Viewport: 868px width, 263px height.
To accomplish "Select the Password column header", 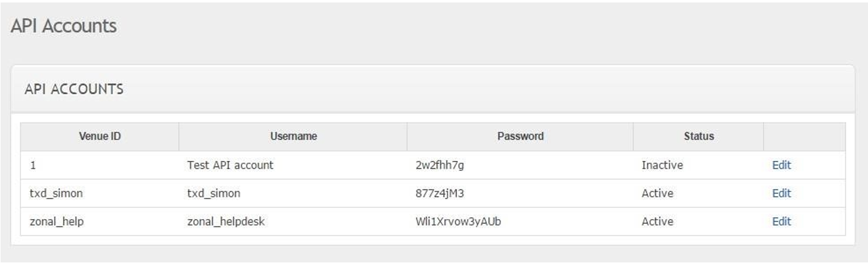I will (x=520, y=136).
